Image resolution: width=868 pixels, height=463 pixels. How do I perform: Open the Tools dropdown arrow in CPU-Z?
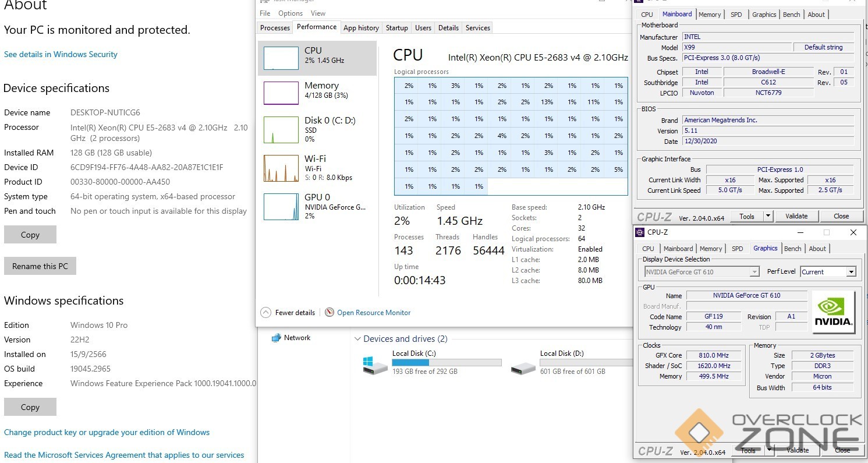[x=768, y=216]
